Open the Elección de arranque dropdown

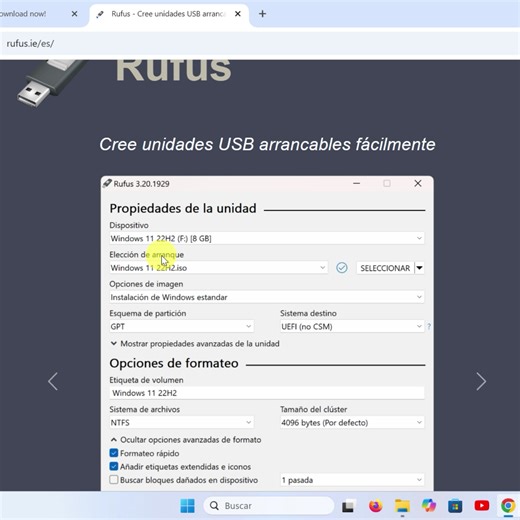click(219, 268)
